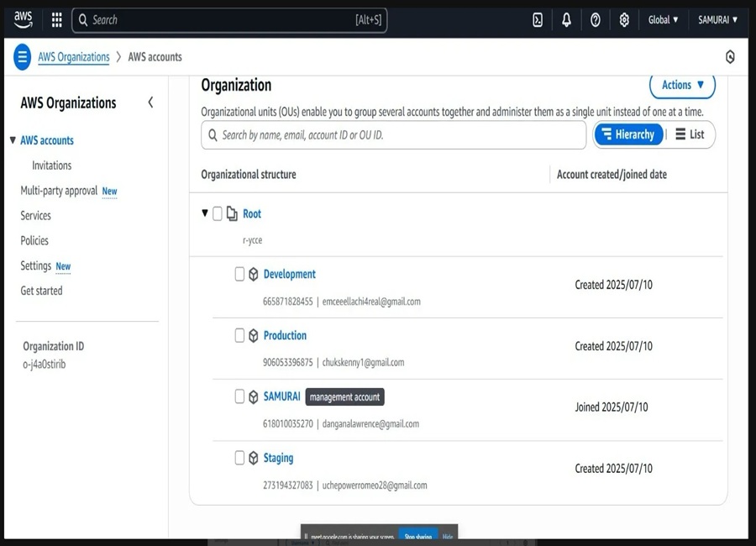Click the Organization ID o-j4a0stirib
The height and width of the screenshot is (546, 756).
(x=44, y=365)
